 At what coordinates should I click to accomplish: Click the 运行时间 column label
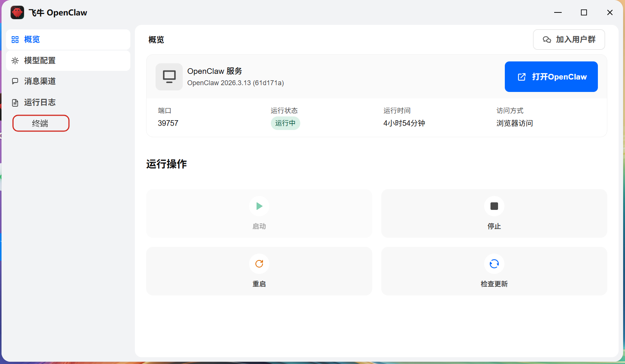point(397,111)
